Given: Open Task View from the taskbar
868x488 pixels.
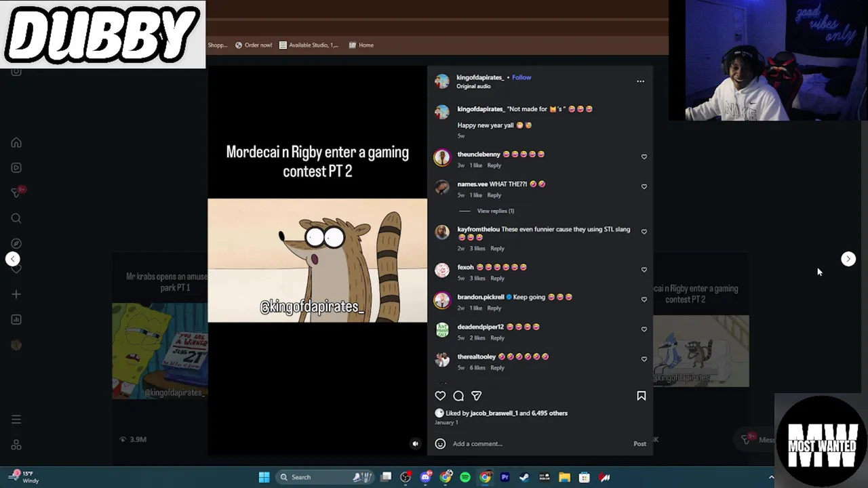Looking at the screenshot, I should coord(386,477).
